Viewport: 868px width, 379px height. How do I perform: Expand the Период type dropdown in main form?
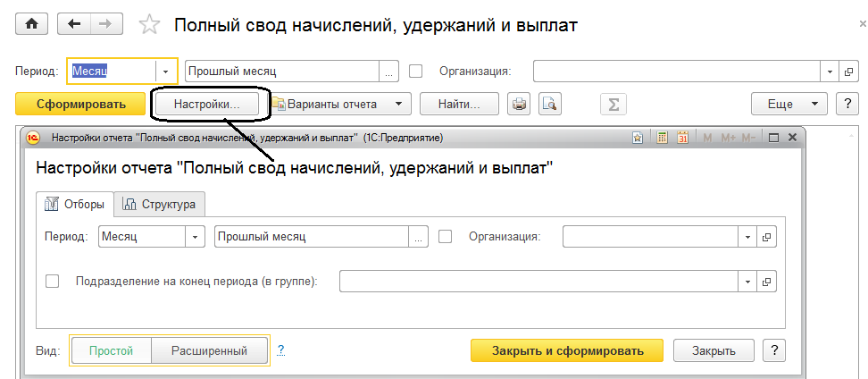pos(166,71)
